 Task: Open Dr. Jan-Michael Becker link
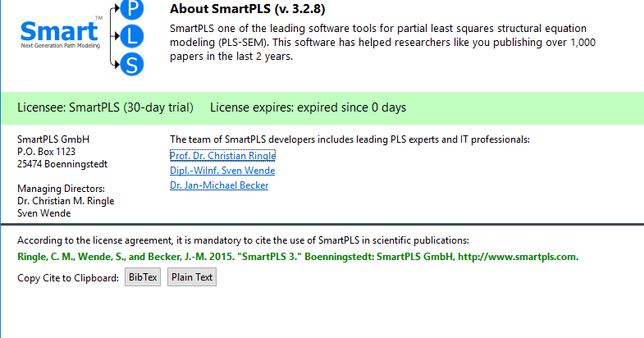coord(219,185)
